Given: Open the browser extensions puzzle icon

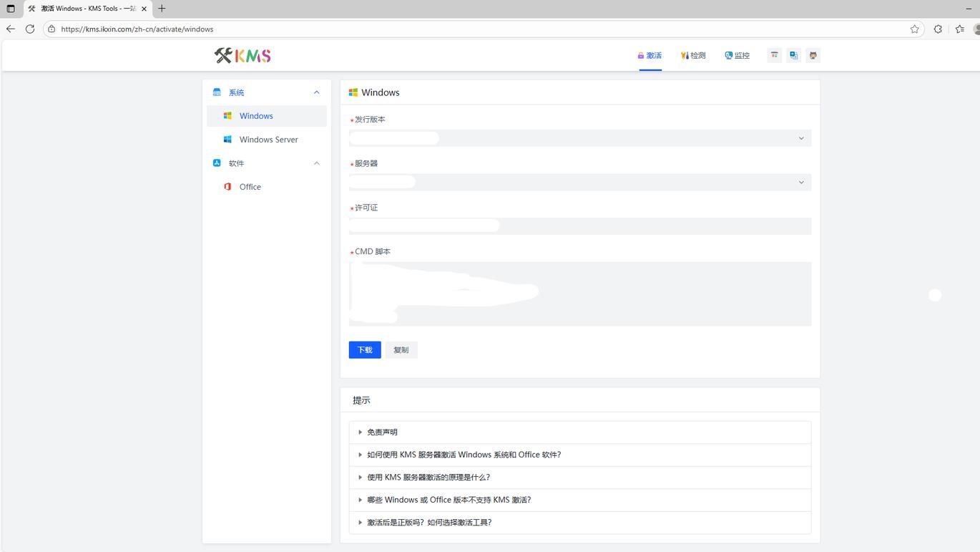Looking at the screenshot, I should pos(938,29).
